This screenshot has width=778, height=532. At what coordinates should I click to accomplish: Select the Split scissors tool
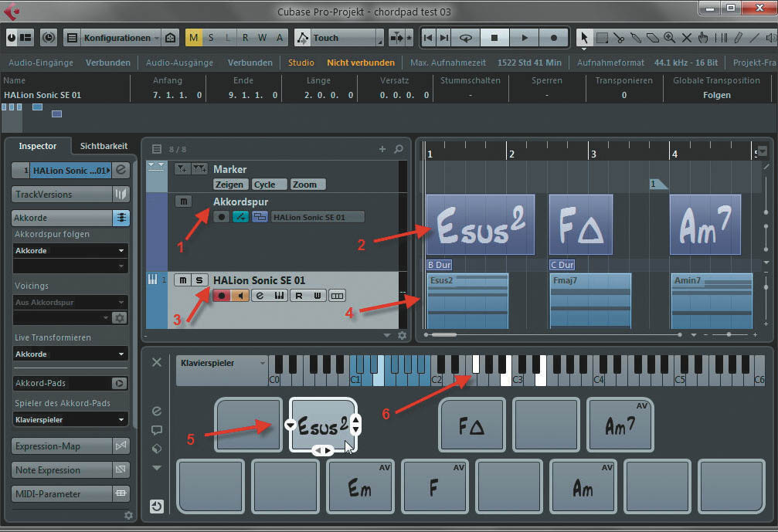click(619, 38)
